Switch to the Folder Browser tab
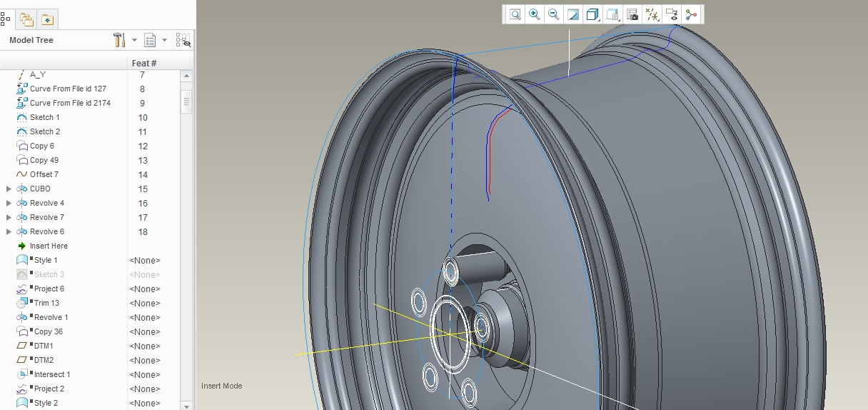This screenshot has width=868, height=410. coord(26,19)
